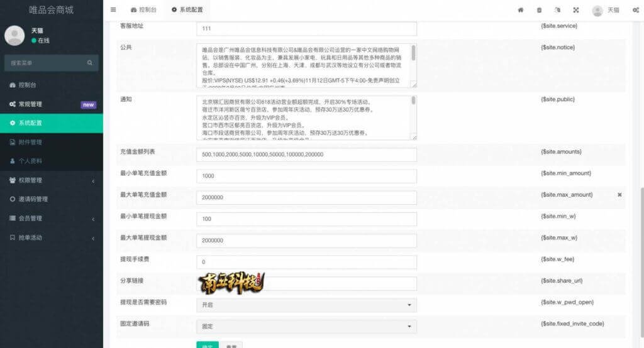Click the page's vertical scrollbar
The height and width of the screenshot is (348, 644).
tap(640, 251)
